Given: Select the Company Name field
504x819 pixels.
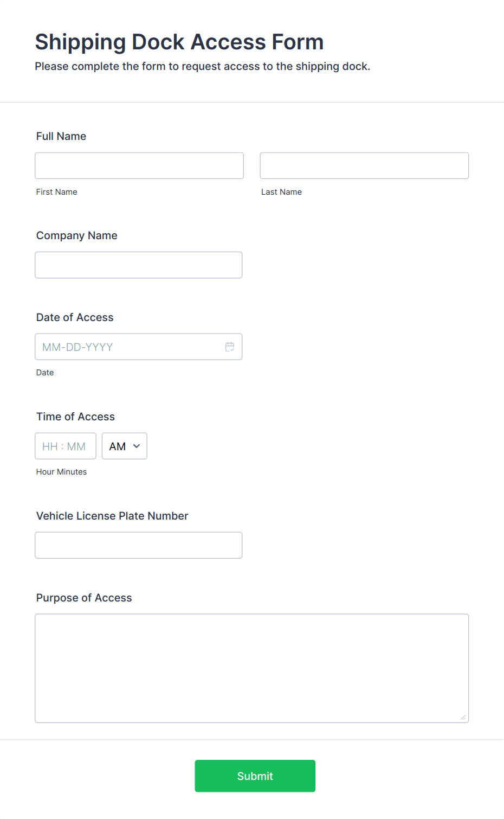Looking at the screenshot, I should click(x=139, y=265).
